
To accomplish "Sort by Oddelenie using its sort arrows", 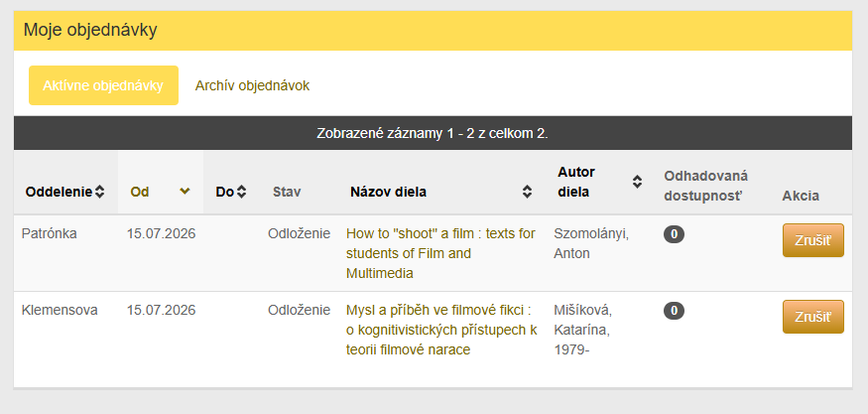I will click(x=99, y=193).
